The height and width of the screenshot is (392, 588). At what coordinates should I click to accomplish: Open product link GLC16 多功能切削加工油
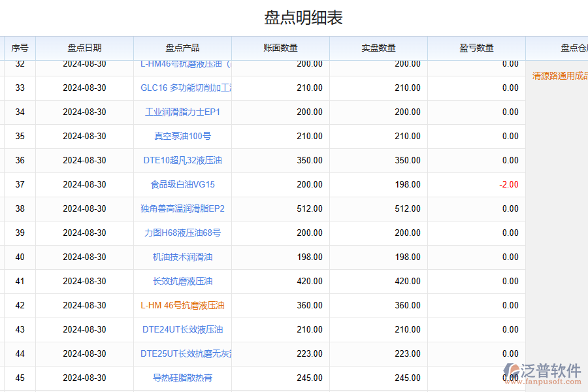[x=186, y=88]
